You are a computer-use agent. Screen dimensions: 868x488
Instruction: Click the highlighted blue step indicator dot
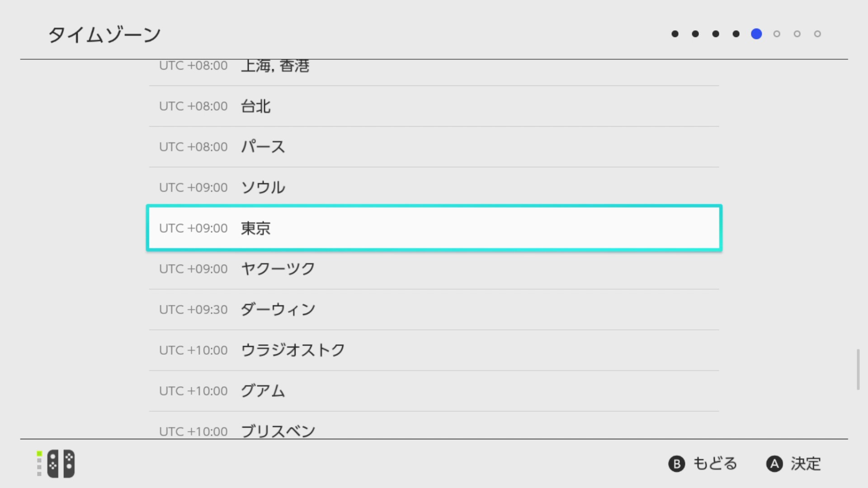(x=756, y=34)
